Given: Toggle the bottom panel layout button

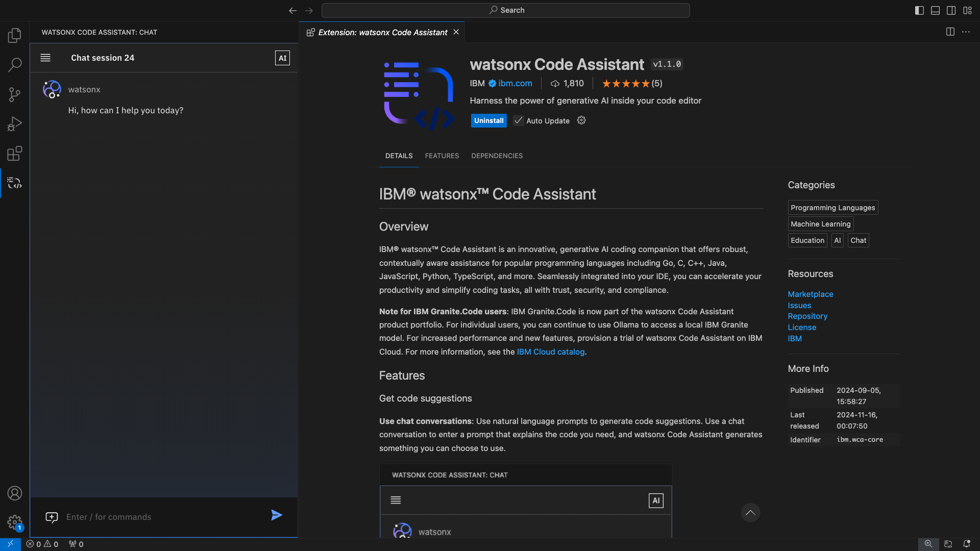Looking at the screenshot, I should [935, 10].
